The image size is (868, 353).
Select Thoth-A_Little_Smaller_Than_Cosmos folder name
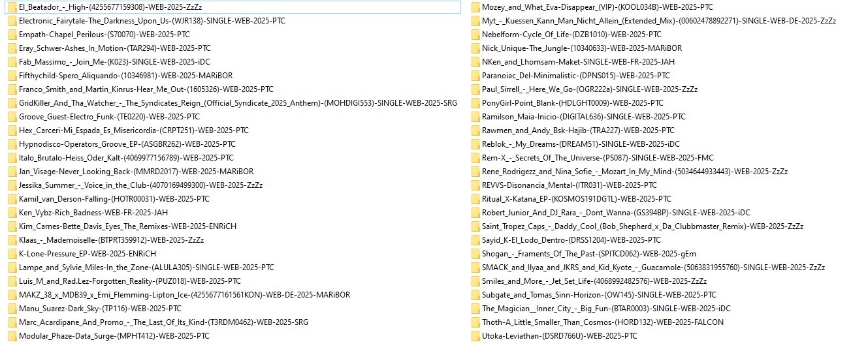(603, 322)
